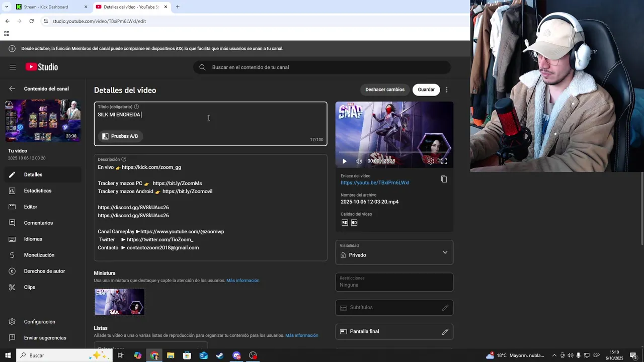Click the description help question mark icon
The image size is (644, 362).
124,159
